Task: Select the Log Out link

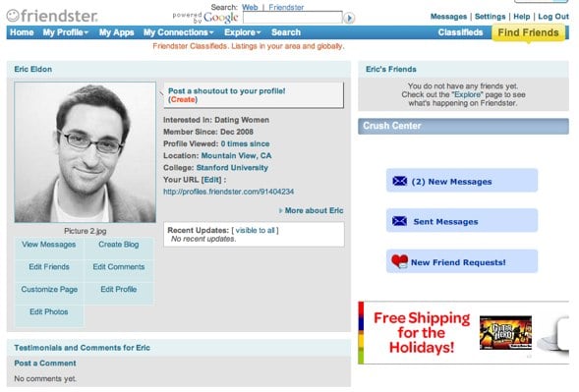Action: (x=553, y=17)
